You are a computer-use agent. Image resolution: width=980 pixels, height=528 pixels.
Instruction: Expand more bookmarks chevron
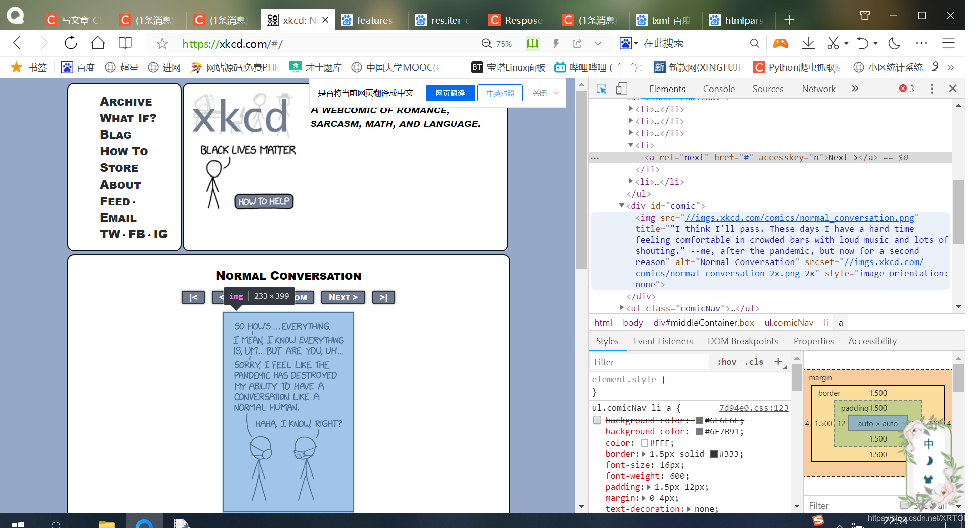coord(950,67)
